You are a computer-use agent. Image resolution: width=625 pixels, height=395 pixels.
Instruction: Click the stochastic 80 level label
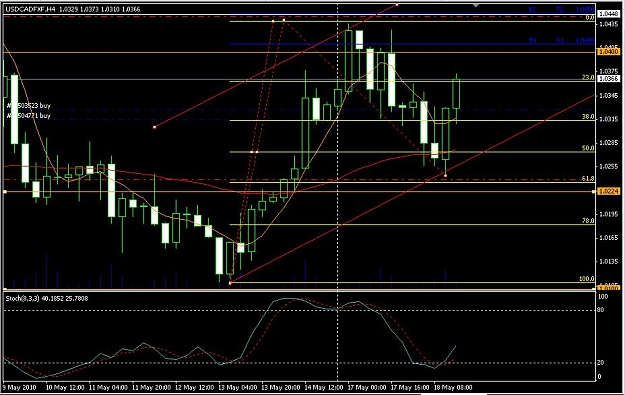click(x=601, y=310)
